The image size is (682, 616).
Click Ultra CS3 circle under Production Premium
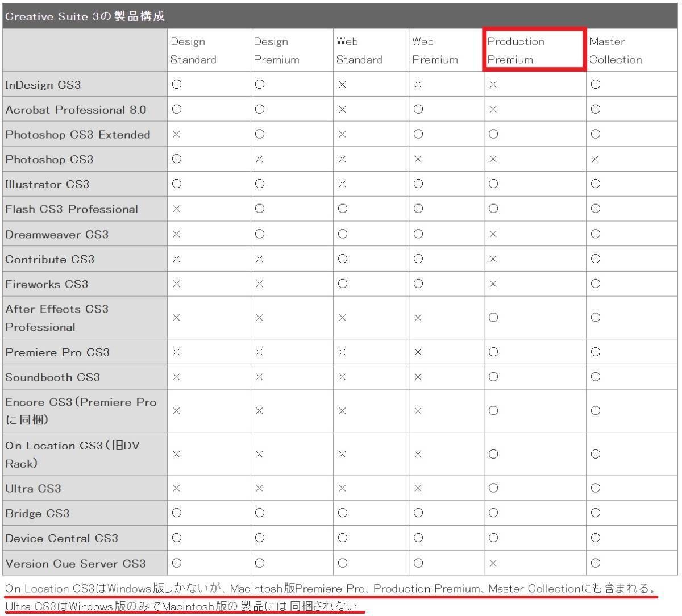pyautogui.click(x=493, y=488)
